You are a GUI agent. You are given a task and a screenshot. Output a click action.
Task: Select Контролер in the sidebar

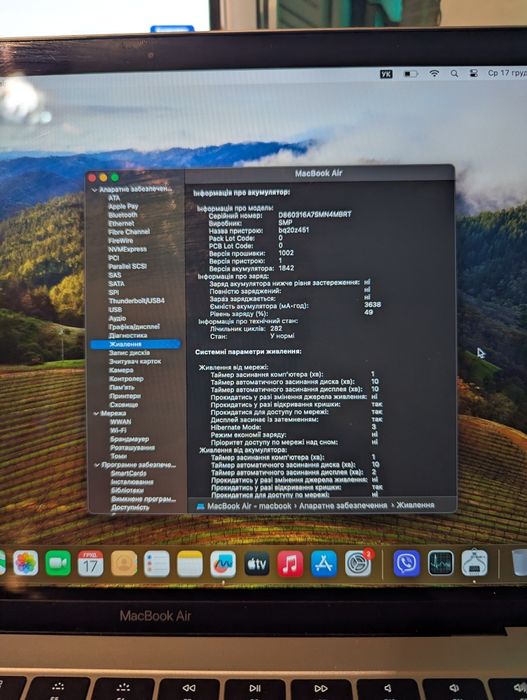126,379
